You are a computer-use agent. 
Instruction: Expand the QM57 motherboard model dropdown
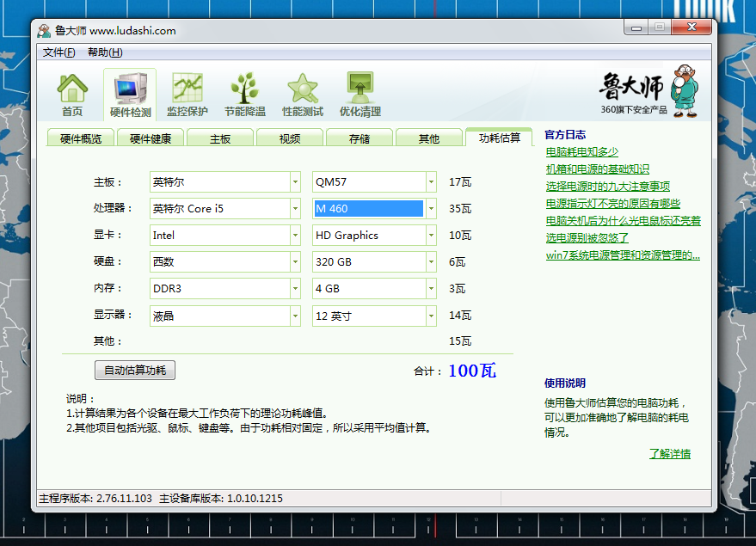click(431, 182)
